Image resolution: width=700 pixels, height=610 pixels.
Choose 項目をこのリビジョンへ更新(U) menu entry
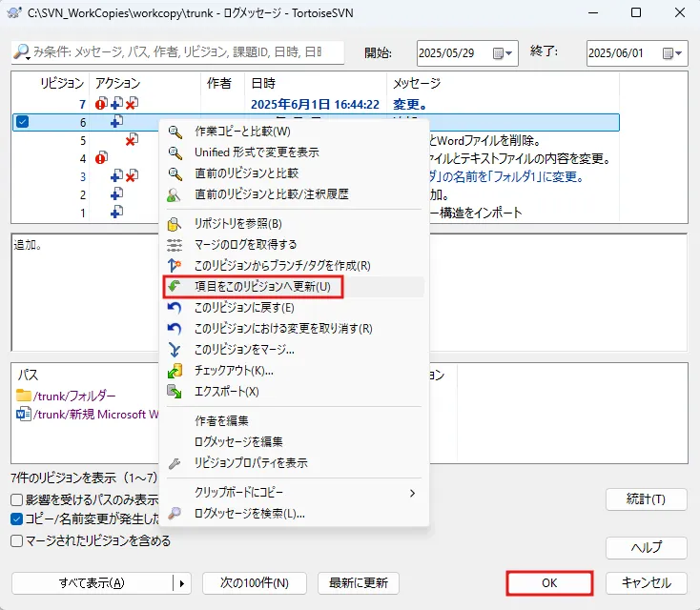[x=295, y=287]
